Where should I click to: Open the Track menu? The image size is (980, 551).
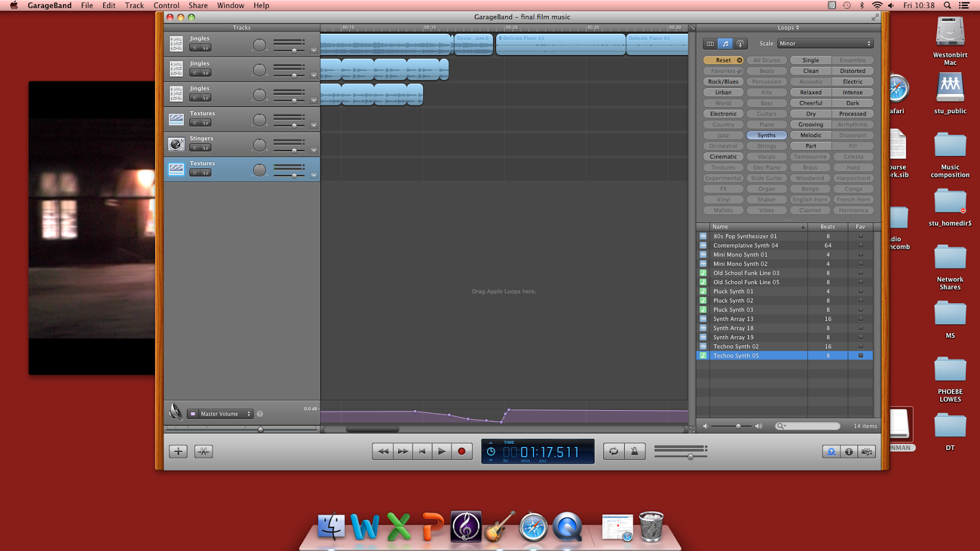click(x=134, y=6)
